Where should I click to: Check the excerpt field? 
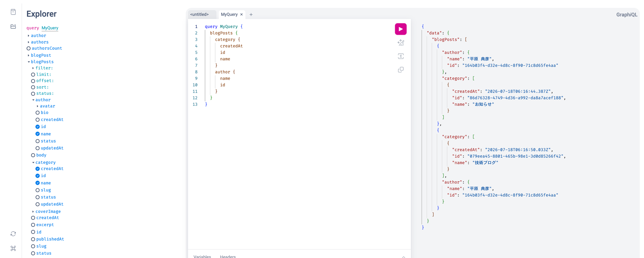pyautogui.click(x=33, y=225)
